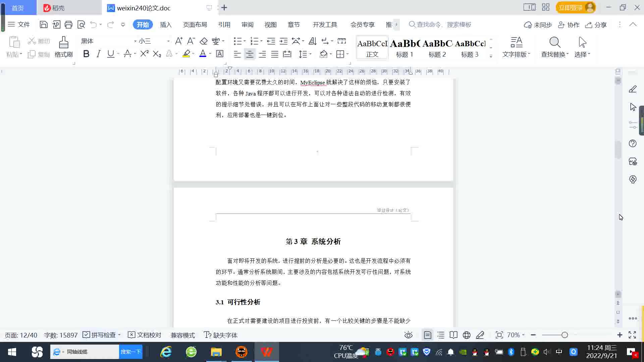Toggle eye protection mode icon in status bar
This screenshot has height=362, width=644.
[408, 335]
